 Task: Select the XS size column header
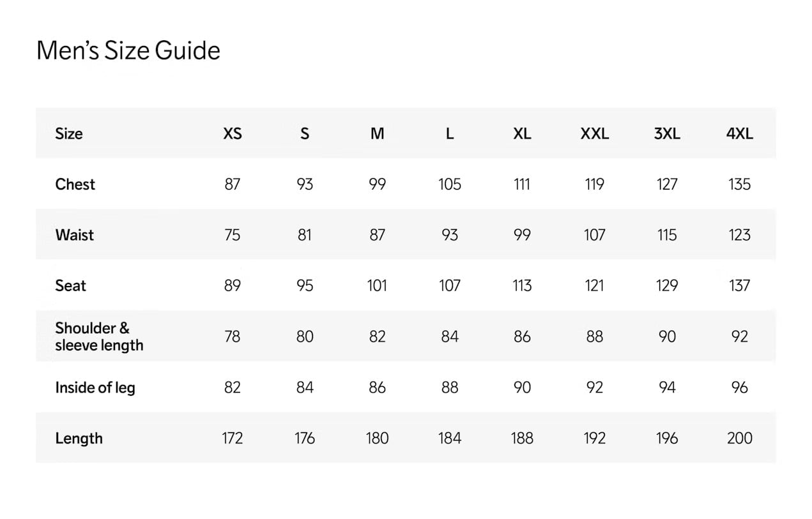pyautogui.click(x=233, y=133)
